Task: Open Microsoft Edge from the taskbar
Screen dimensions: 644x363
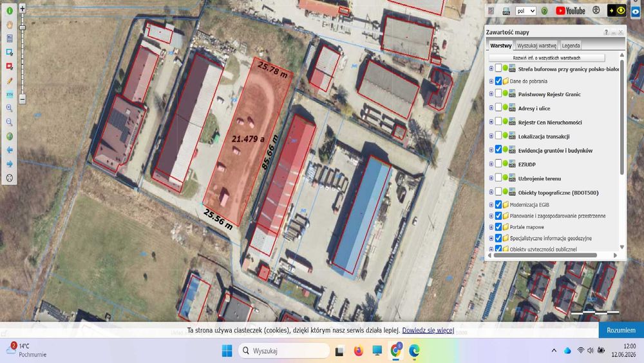Action: (x=414, y=351)
